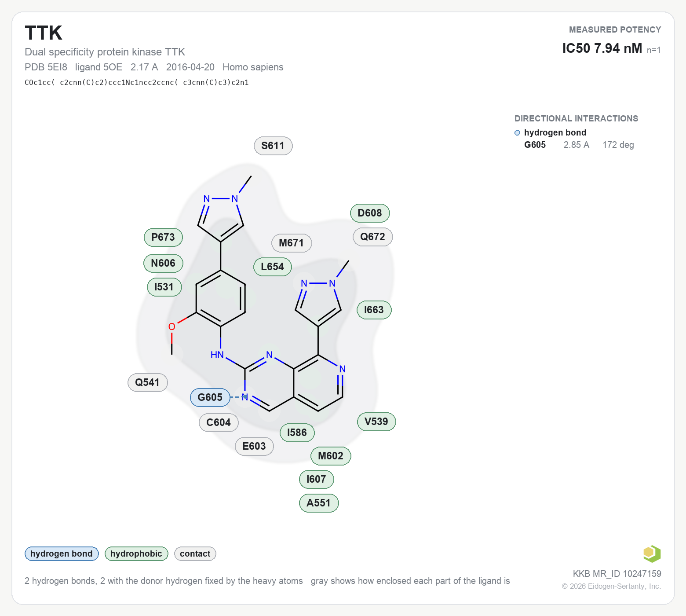Click the A551 residue label

319,503
